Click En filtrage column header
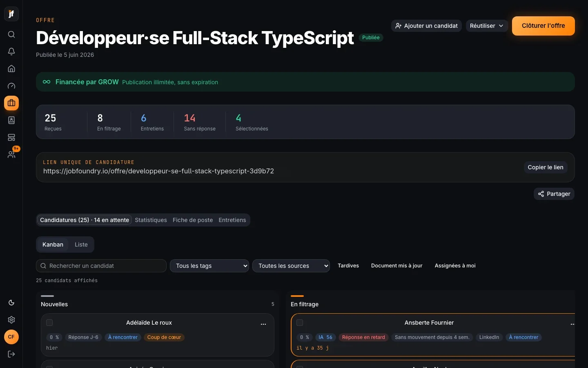The width and height of the screenshot is (588, 368). 305,304
